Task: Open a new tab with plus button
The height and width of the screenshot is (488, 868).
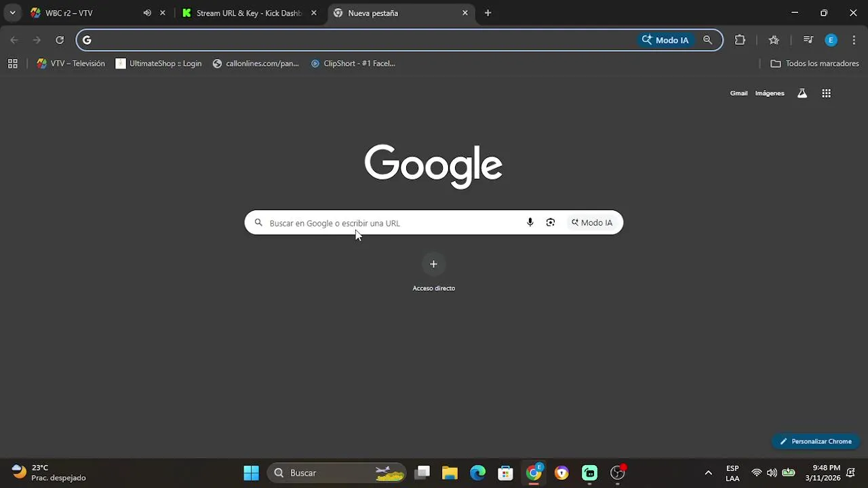Action: 488,13
